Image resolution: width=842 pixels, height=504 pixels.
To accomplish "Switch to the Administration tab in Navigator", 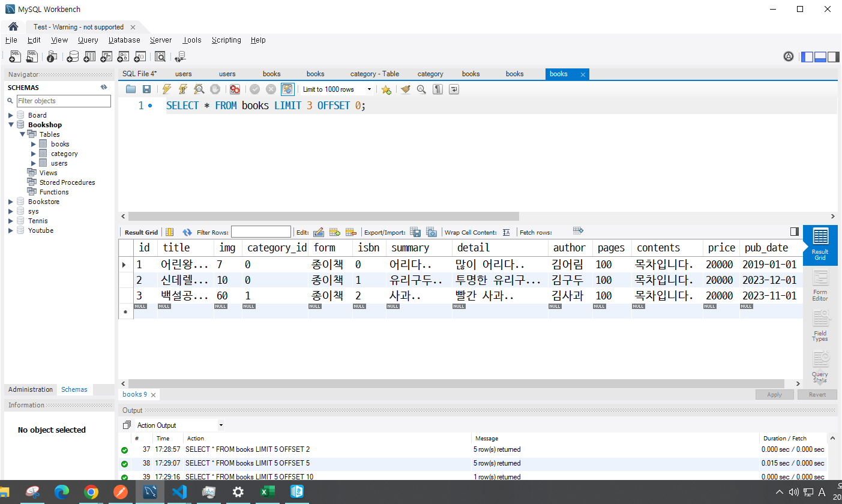I will pyautogui.click(x=31, y=389).
